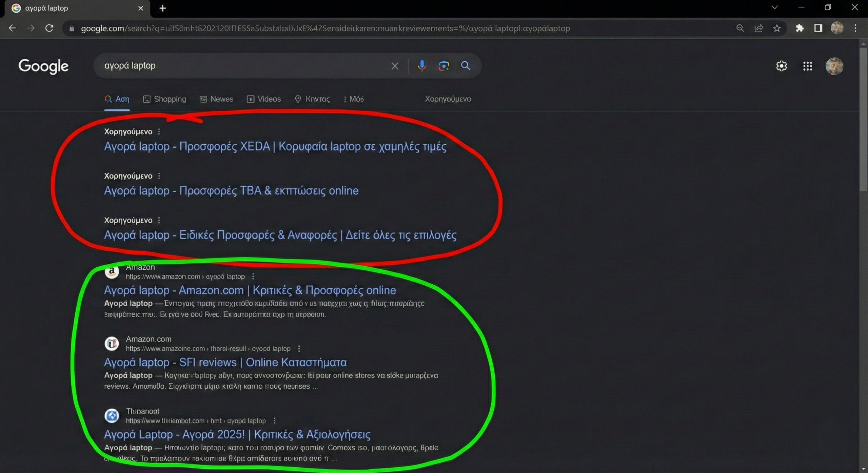Start a voice search with the microphone
This screenshot has width=868, height=473.
[x=421, y=66]
